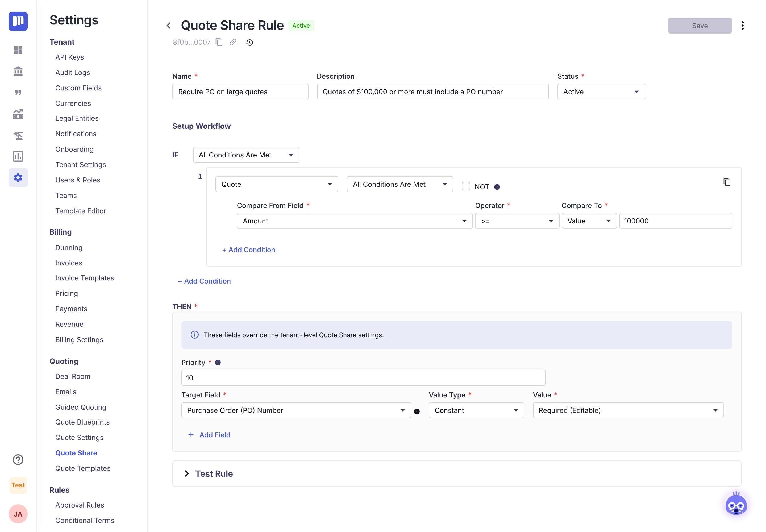Click the settings gear icon in left rail
Image resolution: width=766 pixels, height=532 pixels.
18,178
